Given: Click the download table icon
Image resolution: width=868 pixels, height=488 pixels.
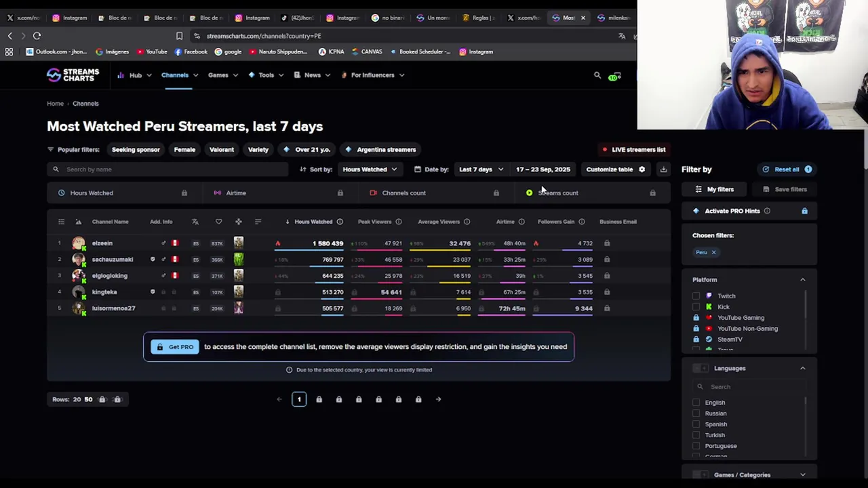Looking at the screenshot, I should point(663,169).
